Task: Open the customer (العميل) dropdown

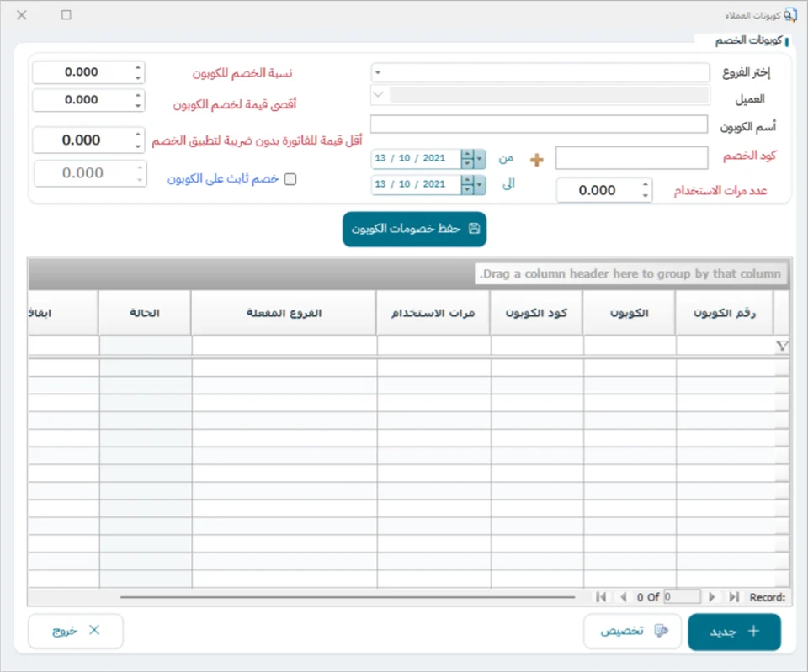Action: [x=378, y=95]
